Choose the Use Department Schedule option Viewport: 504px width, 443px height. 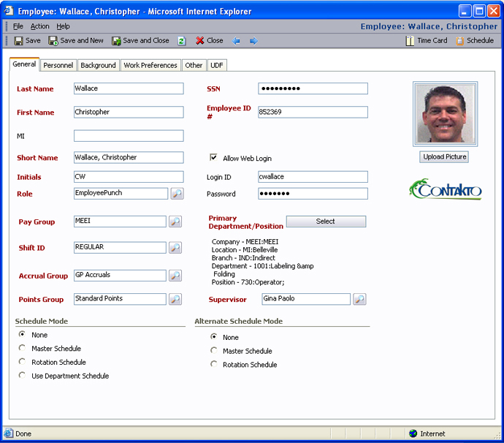coord(22,376)
